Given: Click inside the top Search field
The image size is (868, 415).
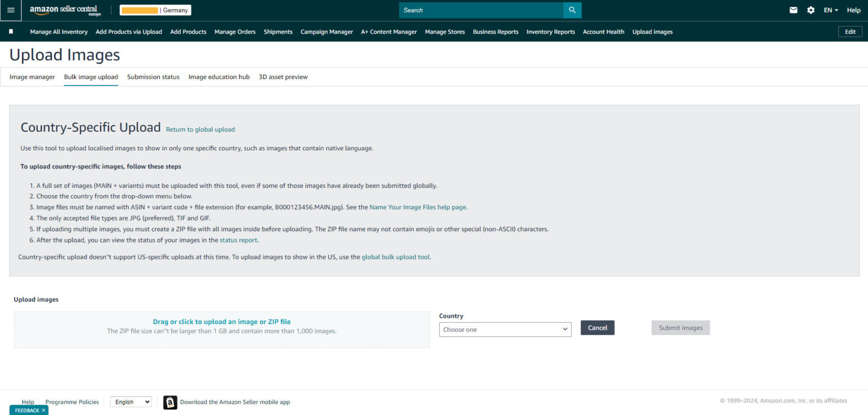Looking at the screenshot, I should pyautogui.click(x=480, y=10).
